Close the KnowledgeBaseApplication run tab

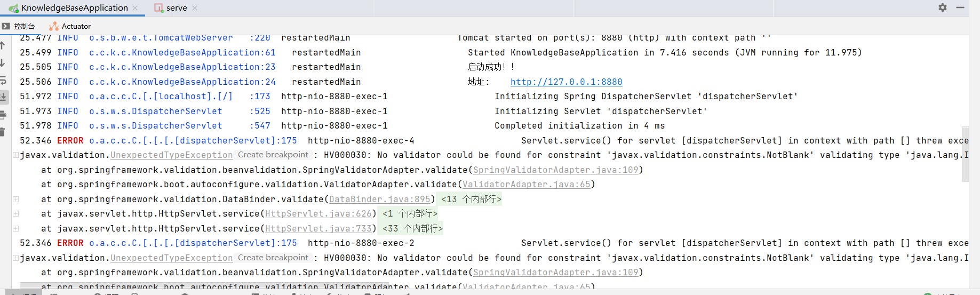(x=136, y=8)
